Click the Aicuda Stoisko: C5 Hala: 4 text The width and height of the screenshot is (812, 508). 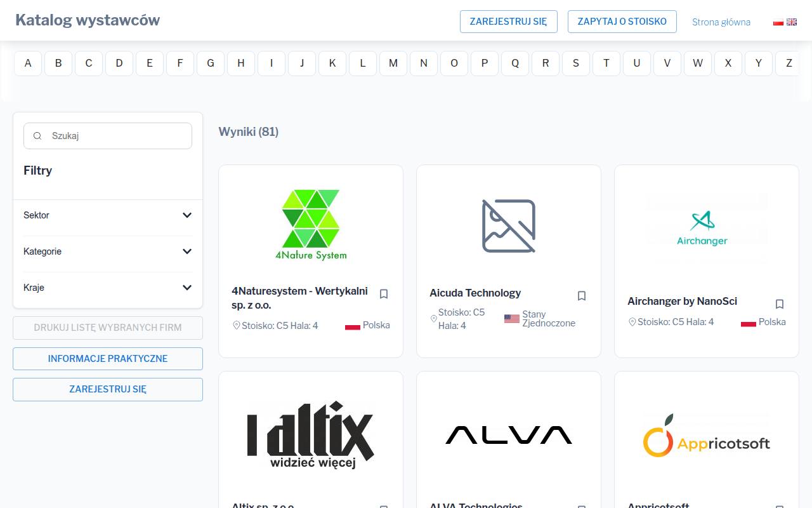point(462,319)
